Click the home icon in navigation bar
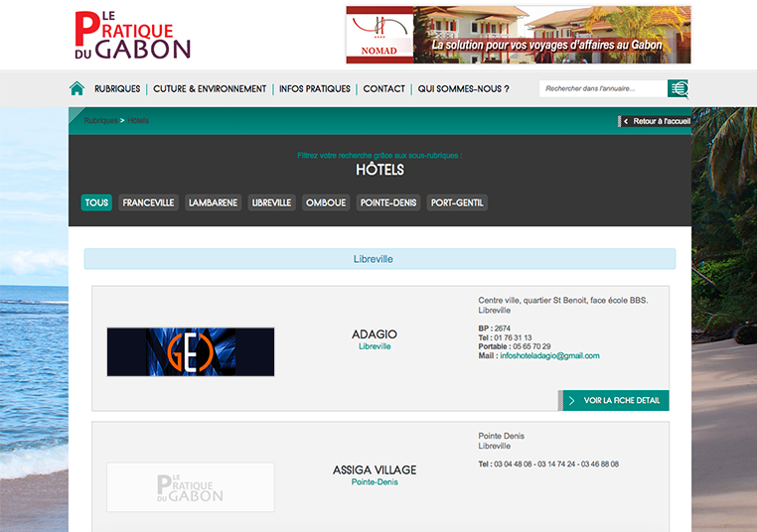 click(76, 88)
